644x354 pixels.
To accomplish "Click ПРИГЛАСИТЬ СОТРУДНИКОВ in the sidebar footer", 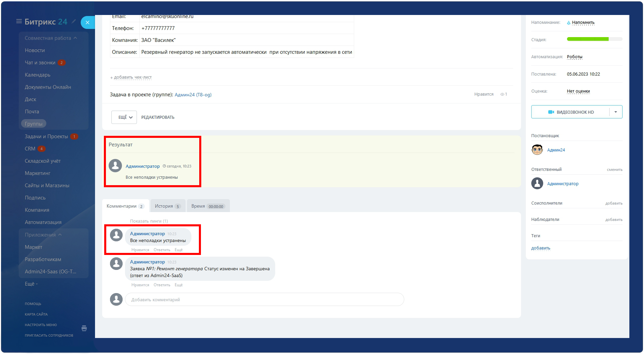I will click(x=49, y=335).
